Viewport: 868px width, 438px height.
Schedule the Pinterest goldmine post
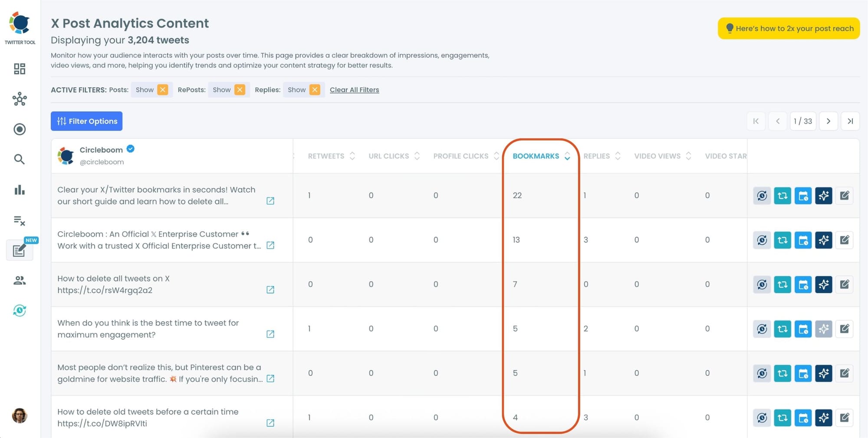[803, 373]
